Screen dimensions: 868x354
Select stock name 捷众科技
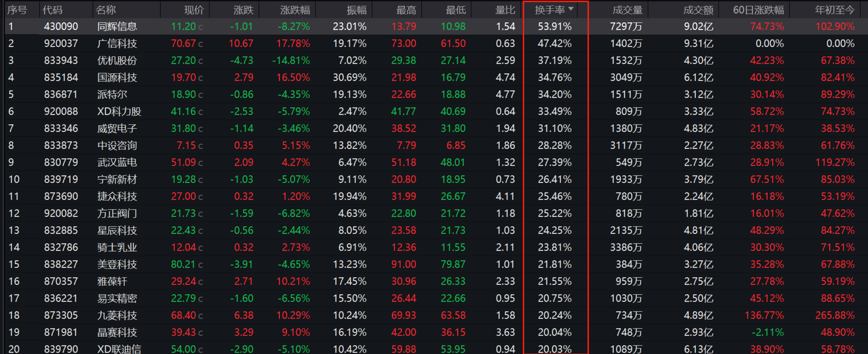(117, 196)
